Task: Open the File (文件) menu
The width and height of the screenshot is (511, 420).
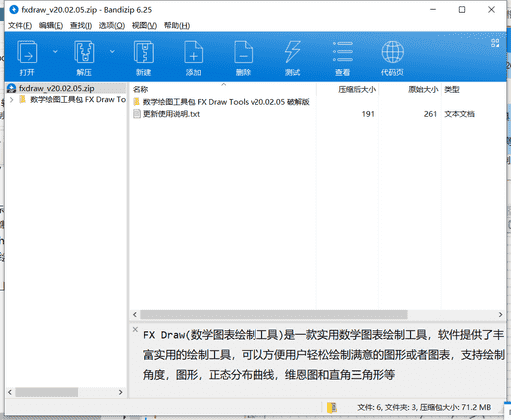Action: point(20,26)
